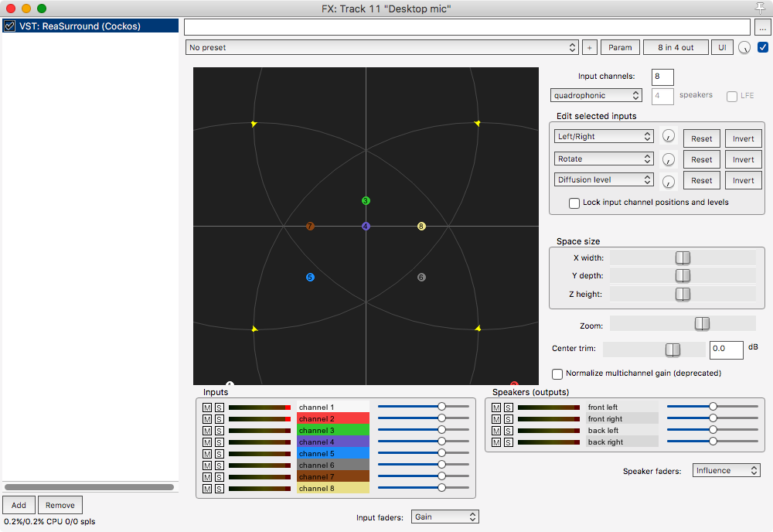The height and width of the screenshot is (532, 773).
Task: Click the Add FX button
Action: (19, 505)
